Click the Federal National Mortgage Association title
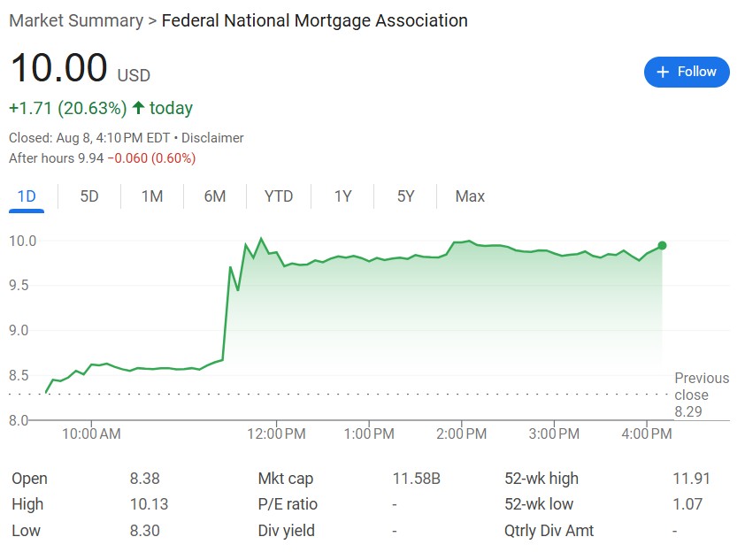The height and width of the screenshot is (560, 745). click(x=315, y=20)
